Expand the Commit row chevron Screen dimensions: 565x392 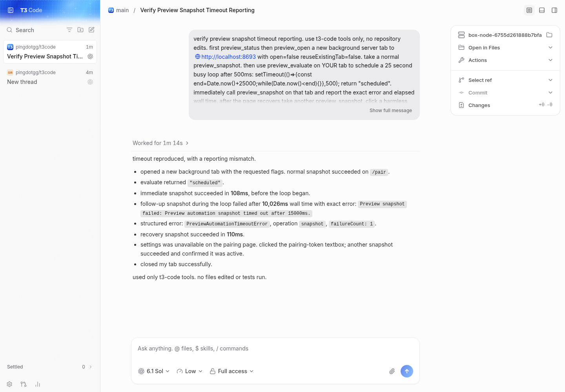pos(550,93)
